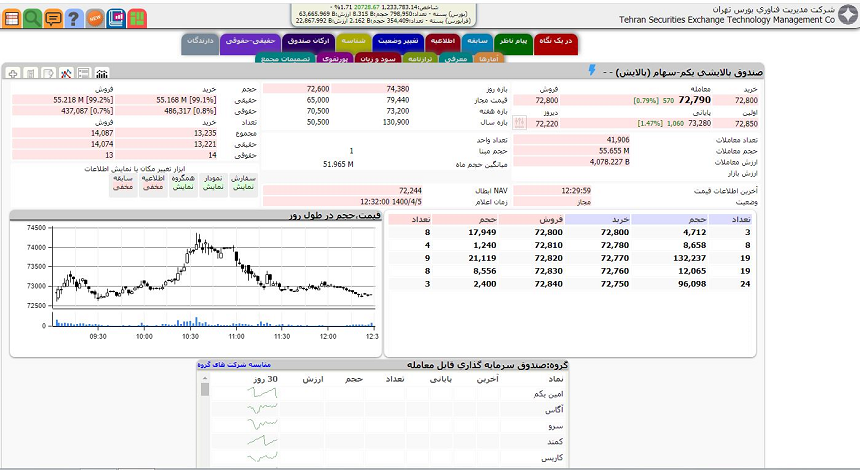860x470 pixels.
Task: Click the orange NEW badge icon
Action: click(94, 18)
